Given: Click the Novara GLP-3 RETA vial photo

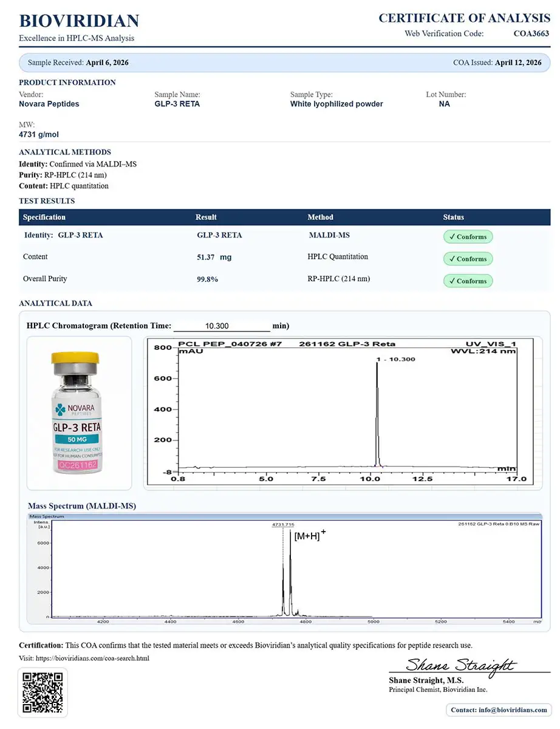Looking at the screenshot, I should click(x=79, y=413).
